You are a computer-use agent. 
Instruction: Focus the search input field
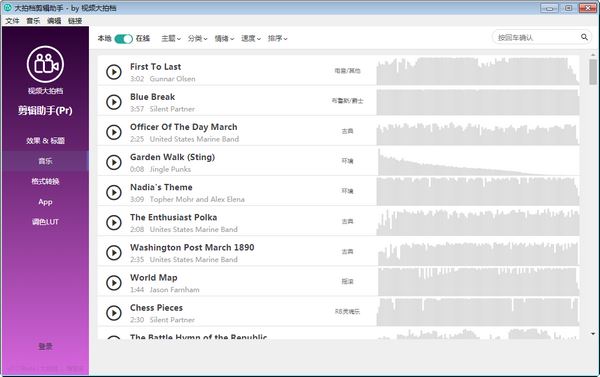(x=536, y=38)
